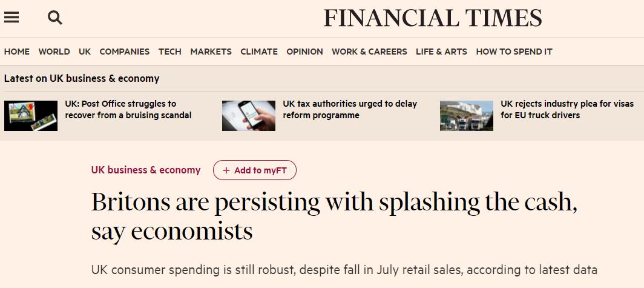This screenshot has width=644, height=288.
Task: Open the OPINION section
Action: 305,52
